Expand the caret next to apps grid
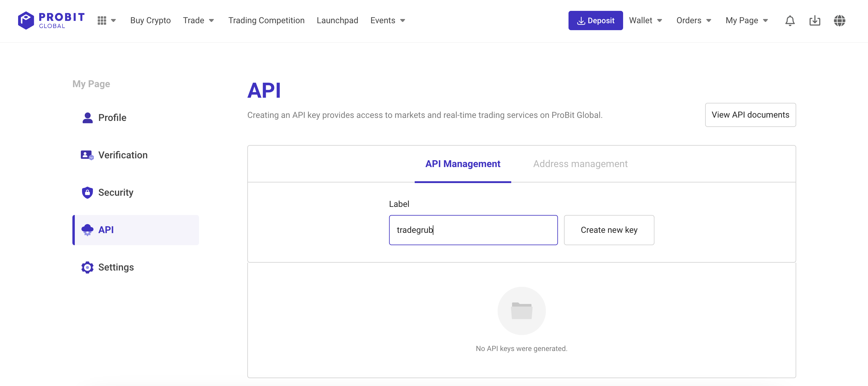This screenshot has width=868, height=386. [x=114, y=21]
